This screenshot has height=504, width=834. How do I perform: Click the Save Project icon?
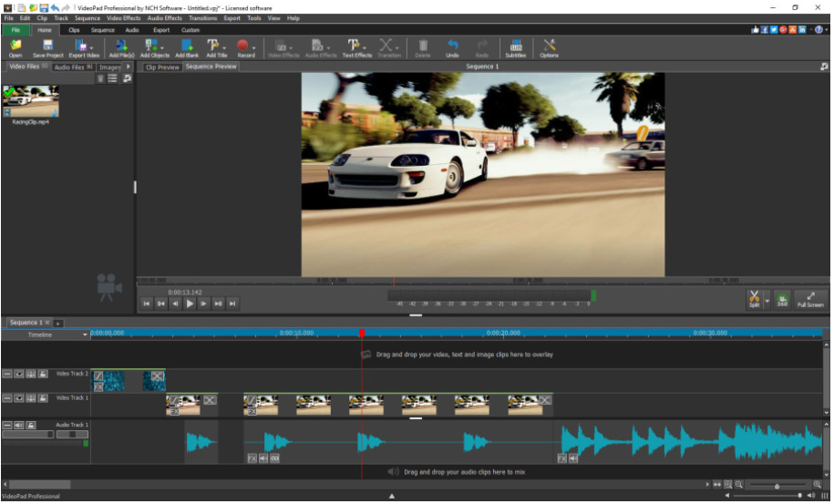(x=47, y=46)
